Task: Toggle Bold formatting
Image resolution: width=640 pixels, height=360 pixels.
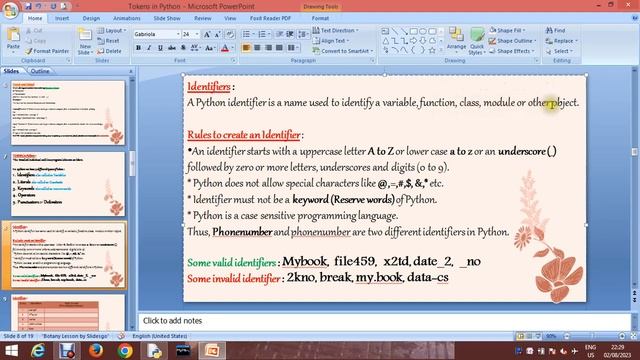Action: [x=138, y=48]
